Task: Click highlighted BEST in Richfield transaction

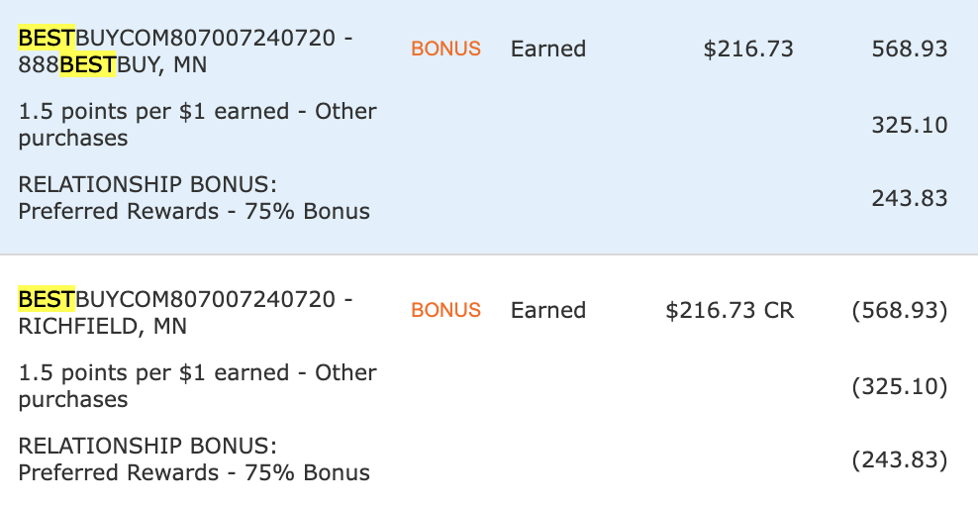Action: pos(47,299)
